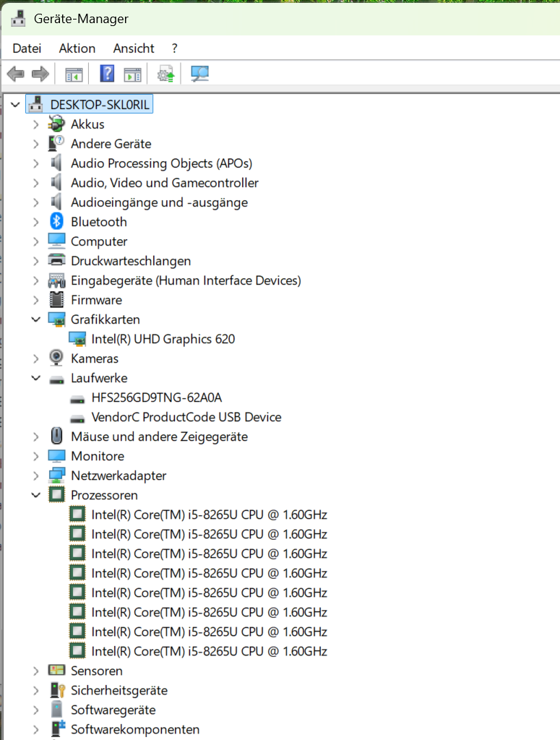
Task: Click the Andere Geräte unknown-device icon
Action: (56, 144)
